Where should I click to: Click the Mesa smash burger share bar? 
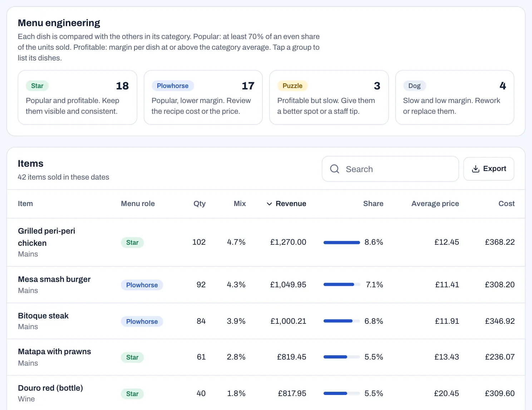click(x=342, y=285)
